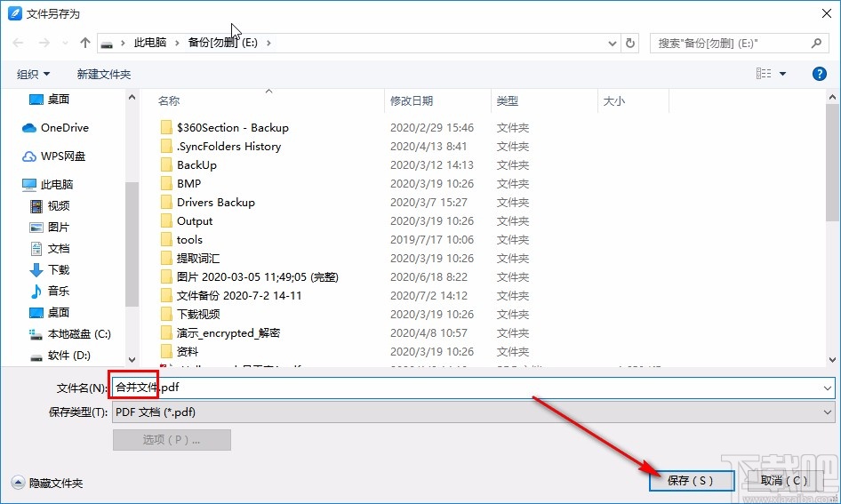
Task: Select 此电脑 in the address breadcrumb
Action: 149,43
